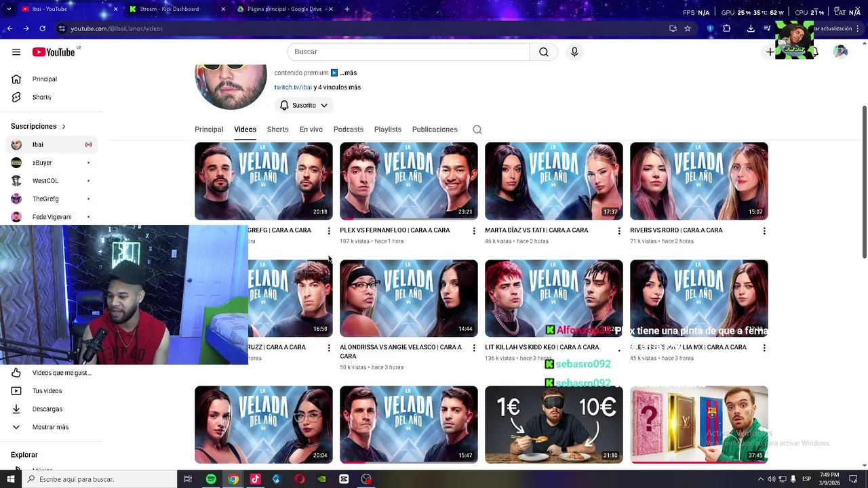Expand the Suscripciones section chevron
Image resolution: width=868 pixels, height=488 pixels.
pos(64,127)
